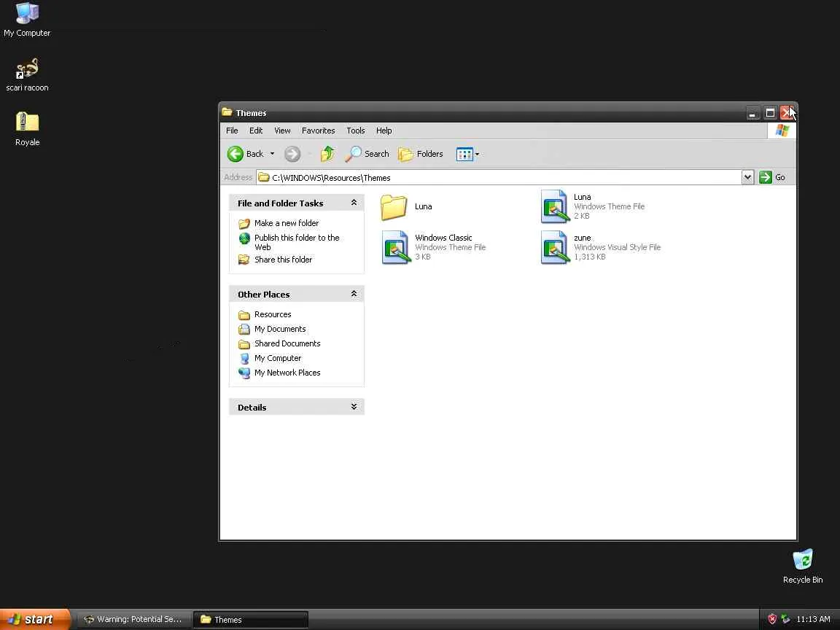The image size is (840, 630).
Task: Go back with the green Back arrow
Action: (x=245, y=154)
